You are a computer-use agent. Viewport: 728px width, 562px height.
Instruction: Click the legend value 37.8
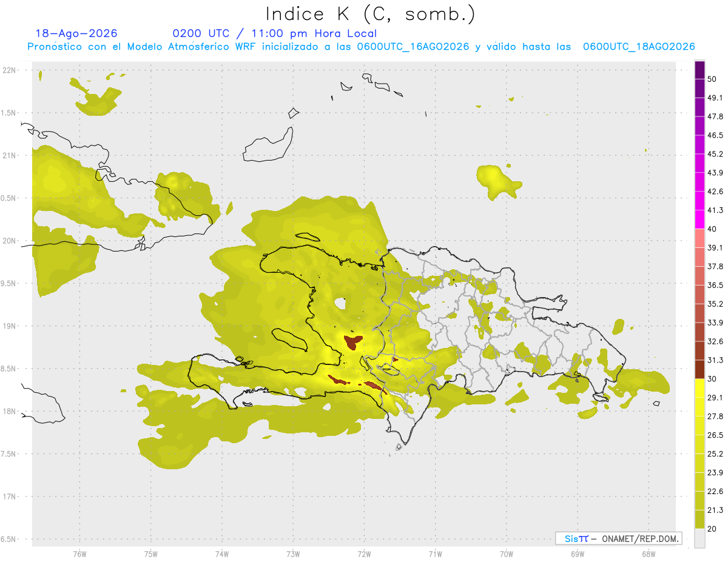pos(715,266)
